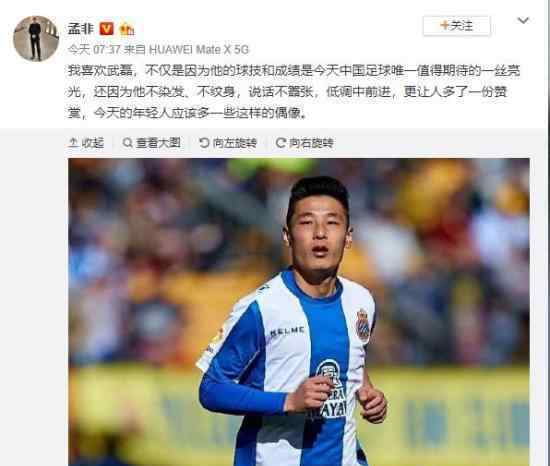Click the upward arrow collapse icon

coord(73,143)
